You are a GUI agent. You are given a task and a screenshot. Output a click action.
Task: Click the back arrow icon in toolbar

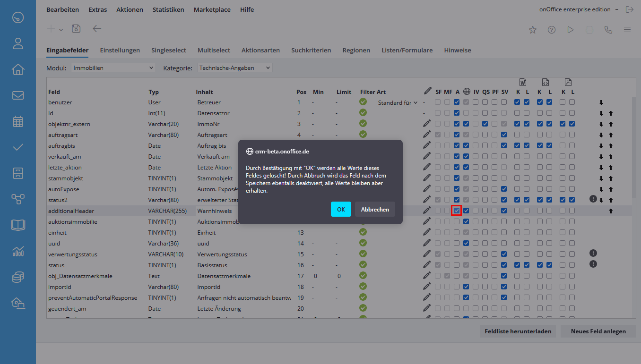click(x=97, y=29)
